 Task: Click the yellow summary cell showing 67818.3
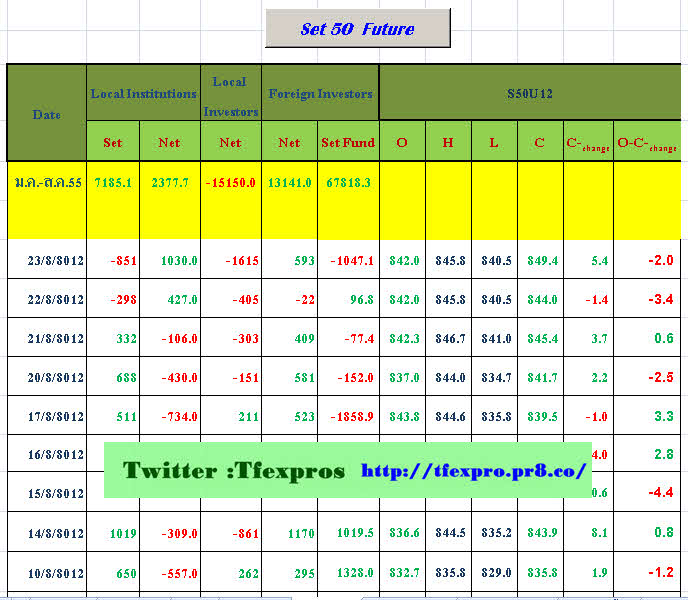pos(347,183)
